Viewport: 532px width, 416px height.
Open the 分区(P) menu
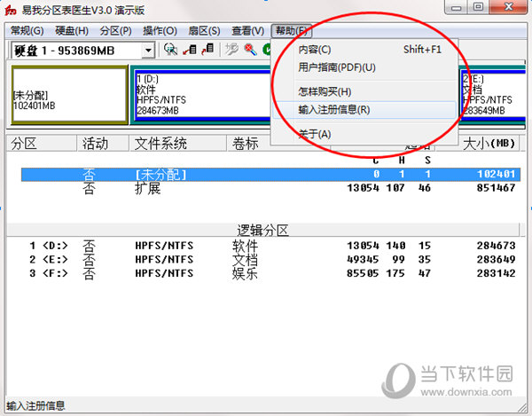pos(116,30)
